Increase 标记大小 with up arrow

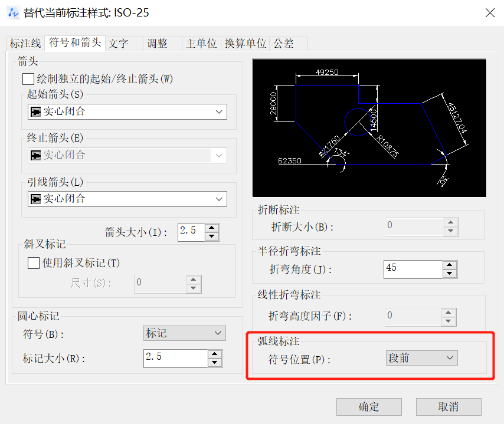click(x=215, y=354)
